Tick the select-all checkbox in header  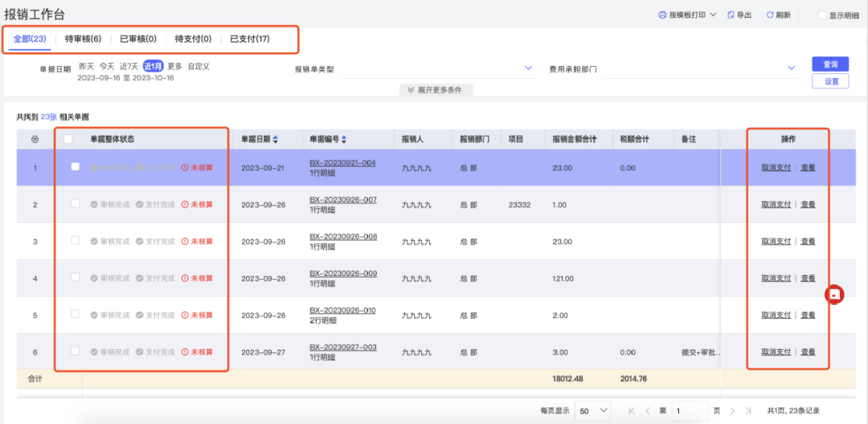[x=68, y=140]
